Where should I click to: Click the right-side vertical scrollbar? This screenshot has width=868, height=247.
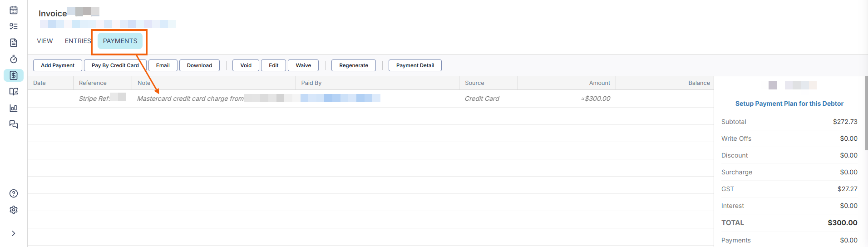866,114
